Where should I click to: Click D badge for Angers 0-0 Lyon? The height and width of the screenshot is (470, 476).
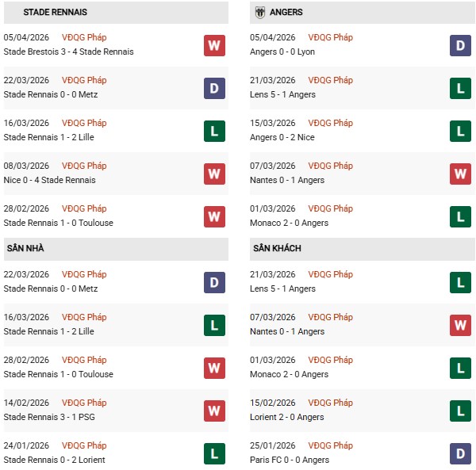coord(460,45)
